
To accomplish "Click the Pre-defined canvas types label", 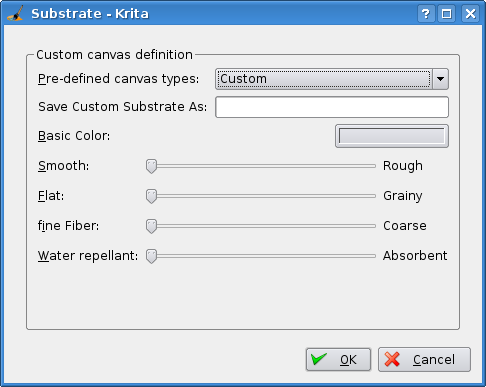I will click(x=118, y=79).
